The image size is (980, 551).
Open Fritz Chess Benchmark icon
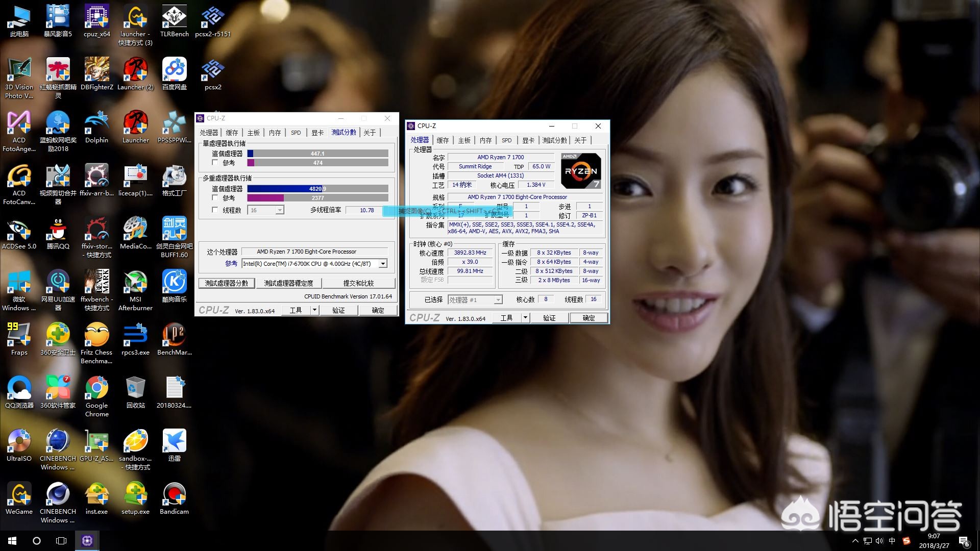coord(97,343)
